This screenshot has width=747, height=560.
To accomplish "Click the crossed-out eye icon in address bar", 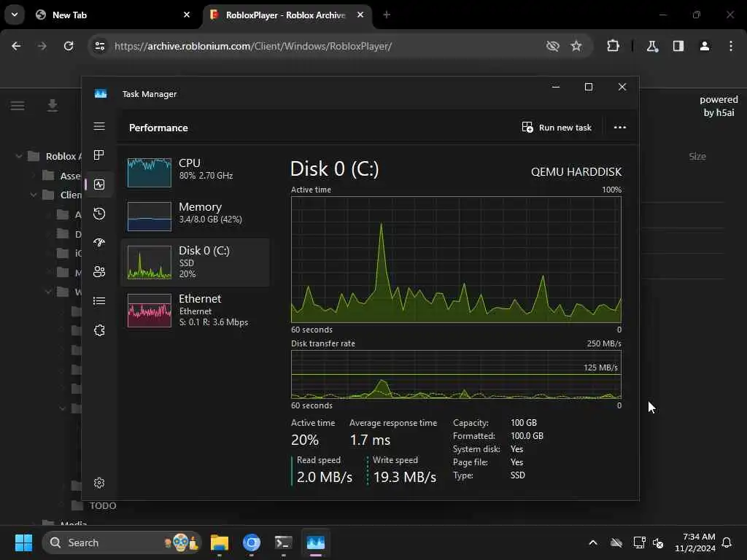I will (x=553, y=46).
